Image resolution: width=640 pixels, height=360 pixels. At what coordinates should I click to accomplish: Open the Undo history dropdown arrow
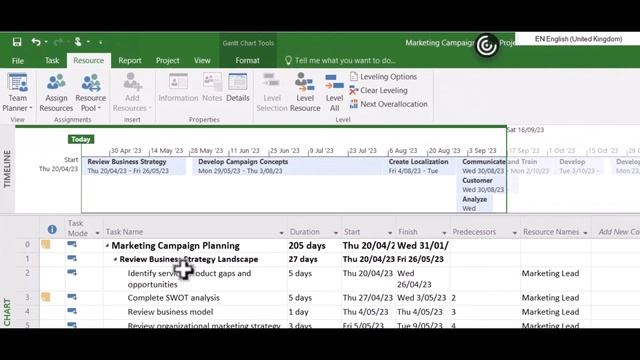coord(46,42)
